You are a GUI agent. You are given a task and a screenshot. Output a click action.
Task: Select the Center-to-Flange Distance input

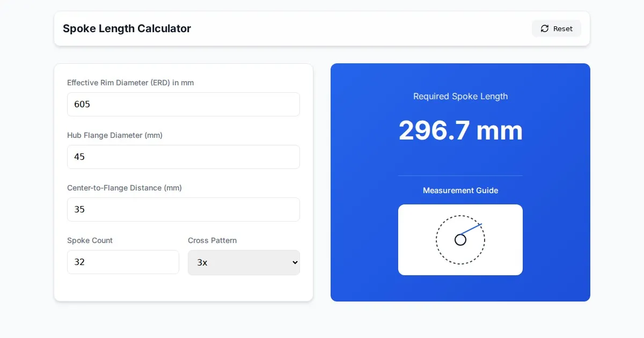183,209
